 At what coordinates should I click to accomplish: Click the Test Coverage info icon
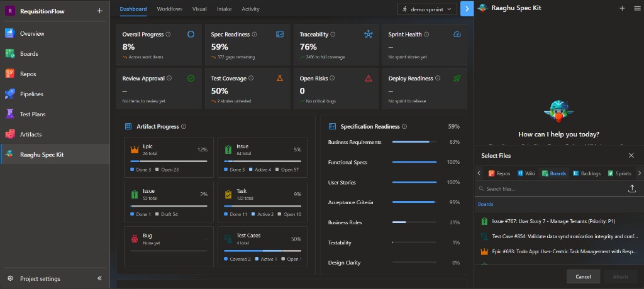coord(251,78)
